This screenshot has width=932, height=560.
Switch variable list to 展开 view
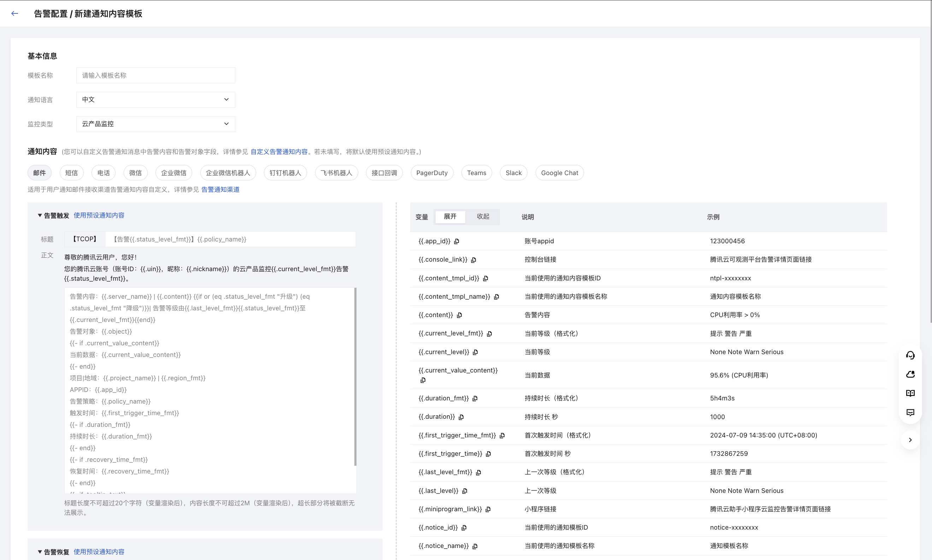pyautogui.click(x=450, y=216)
